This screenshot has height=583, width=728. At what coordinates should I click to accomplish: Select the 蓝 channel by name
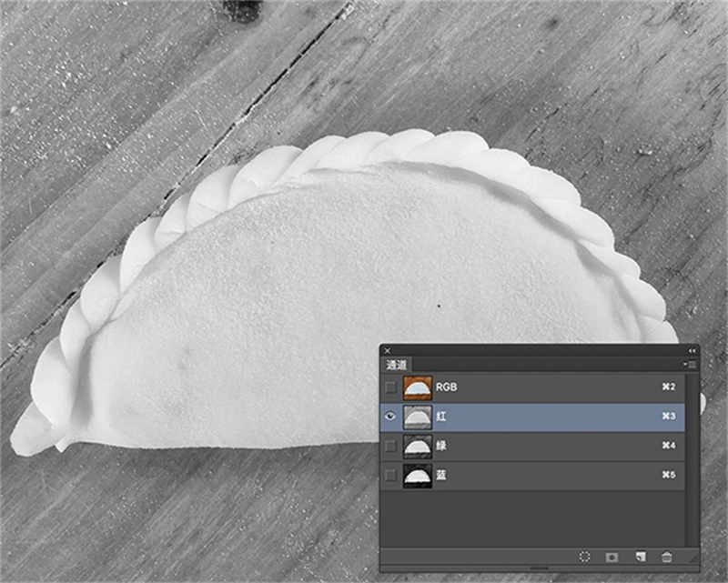(x=441, y=476)
